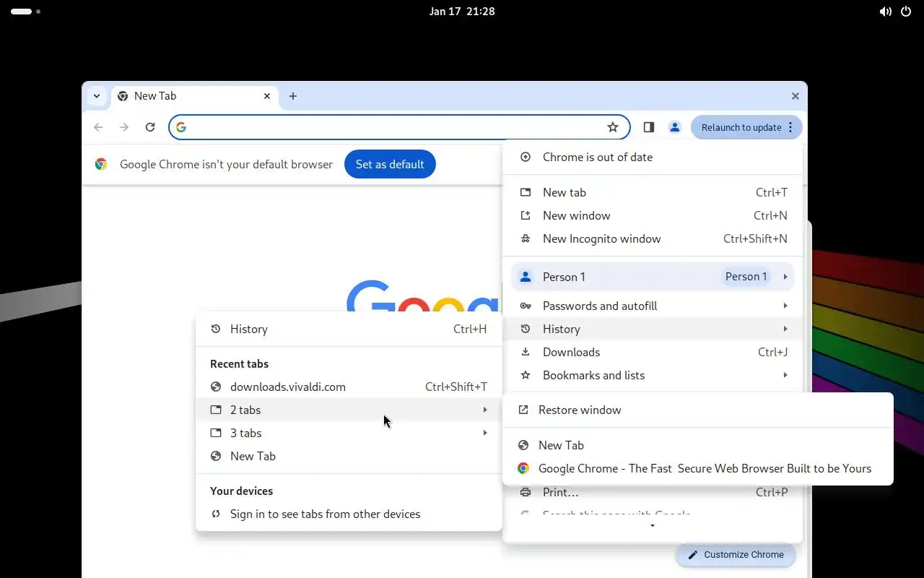The height and width of the screenshot is (578, 924).
Task: Click the window icon beside 2 tabs
Action: pyautogui.click(x=216, y=410)
